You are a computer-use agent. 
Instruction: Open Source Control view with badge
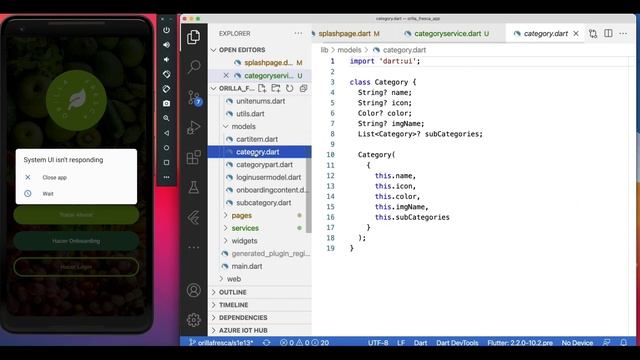[194, 98]
